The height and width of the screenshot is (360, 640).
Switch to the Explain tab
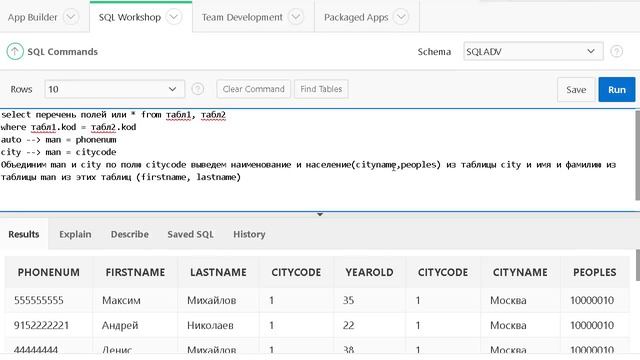coord(75,234)
